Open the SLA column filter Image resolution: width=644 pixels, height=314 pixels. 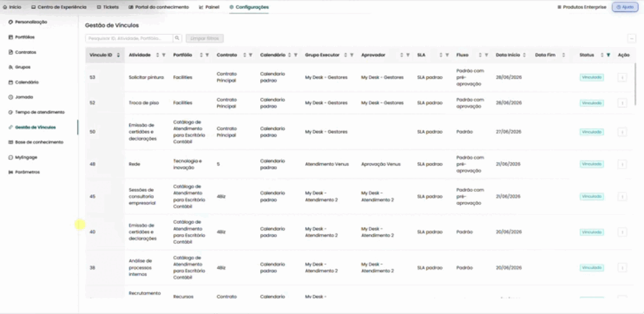click(447, 55)
